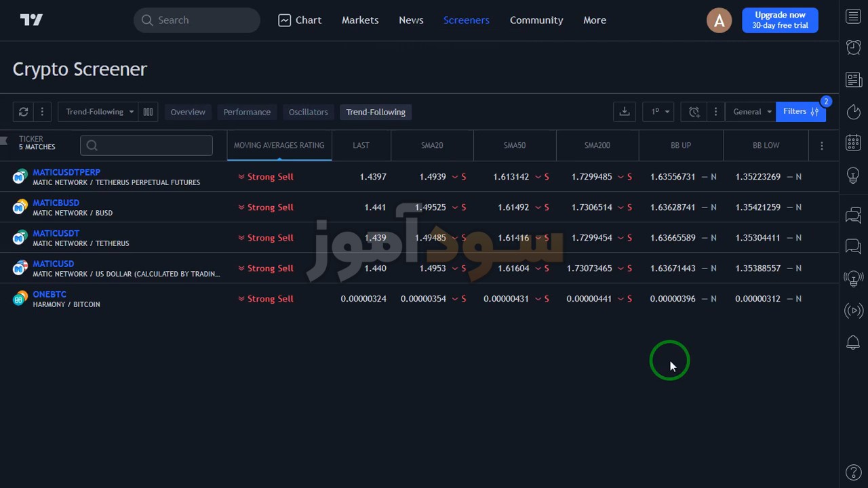Sort by LAST column header
Screen dimensions: 868x488
361,145
